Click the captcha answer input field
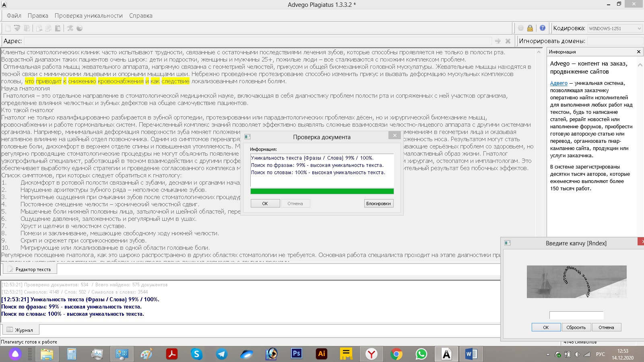The width and height of the screenshot is (644, 362). coord(576,315)
